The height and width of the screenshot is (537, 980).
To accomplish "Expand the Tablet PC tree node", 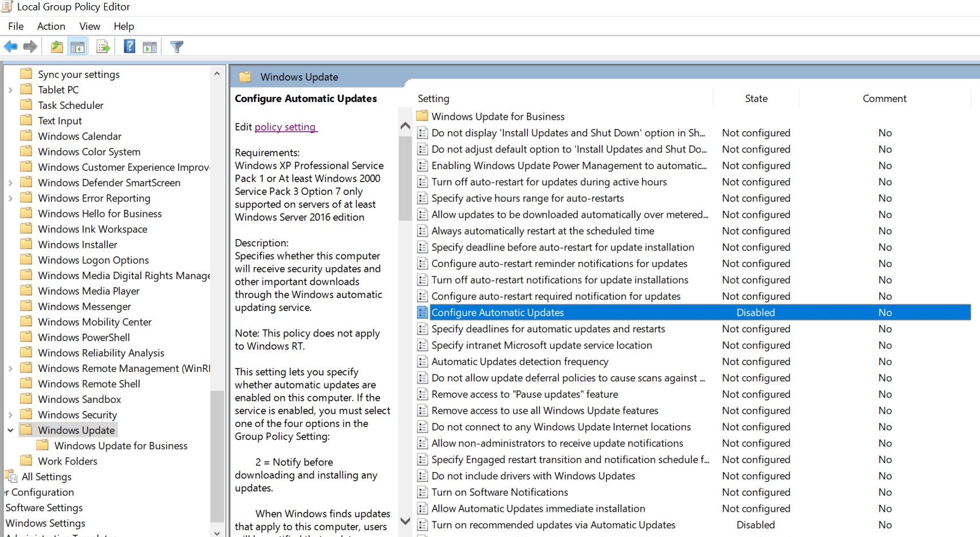I will [10, 90].
